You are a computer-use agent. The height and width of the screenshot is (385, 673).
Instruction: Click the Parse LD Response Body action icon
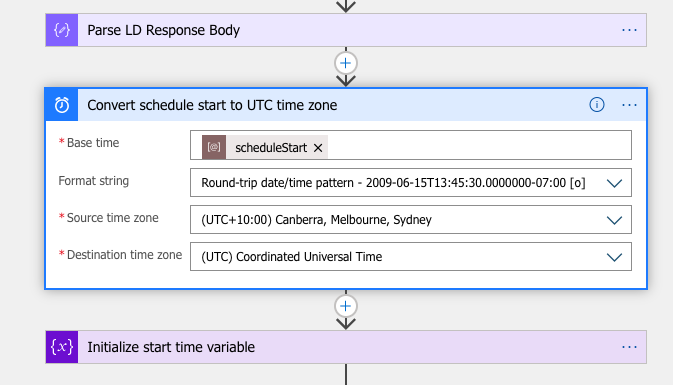(x=62, y=30)
